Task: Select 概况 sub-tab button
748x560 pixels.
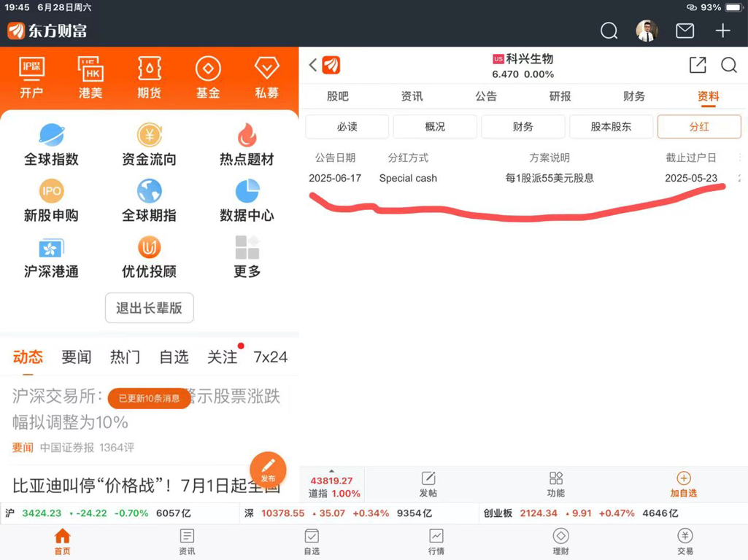Action: coord(435,127)
